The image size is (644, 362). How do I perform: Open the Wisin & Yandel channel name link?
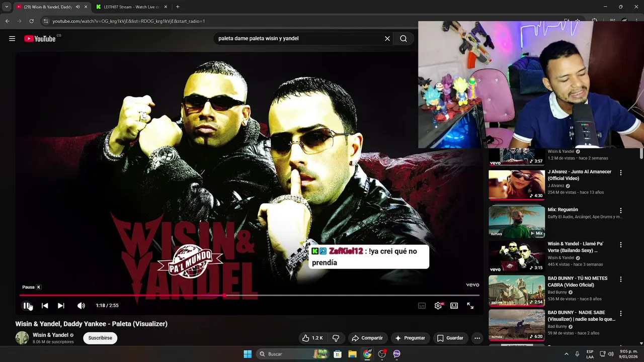point(50,335)
